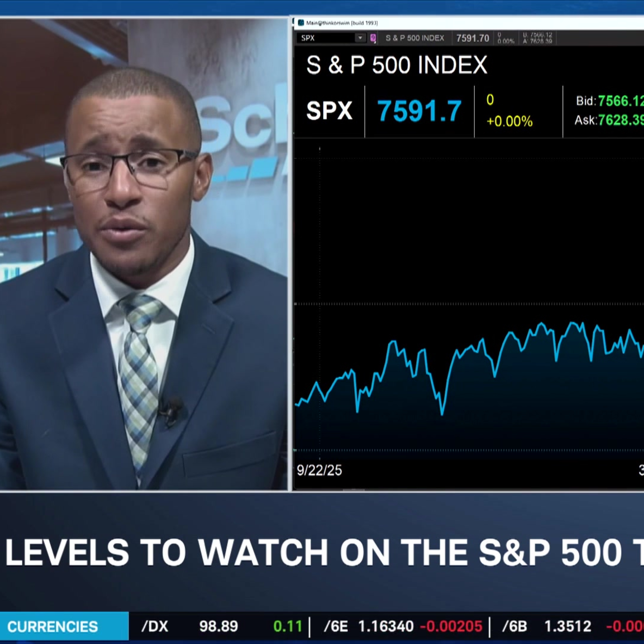644x644 pixels.
Task: Click the thinkorswim app icon in title bar
Action: click(x=301, y=23)
